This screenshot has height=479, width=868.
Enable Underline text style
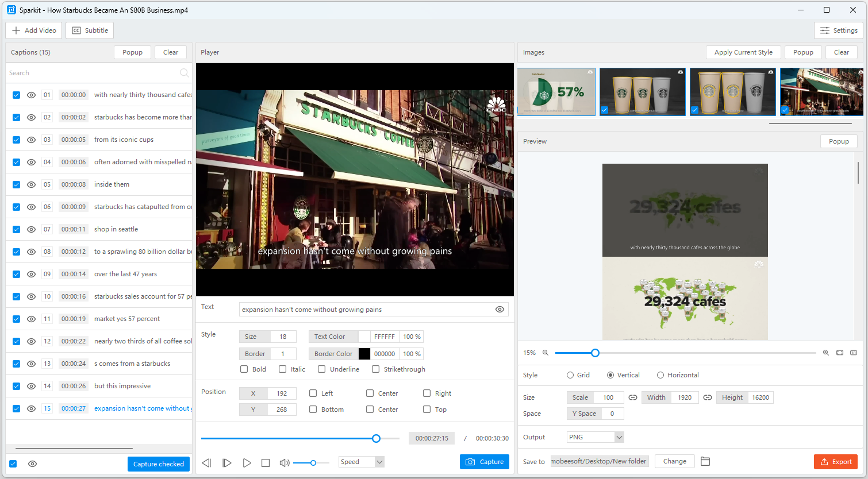[x=322, y=369]
